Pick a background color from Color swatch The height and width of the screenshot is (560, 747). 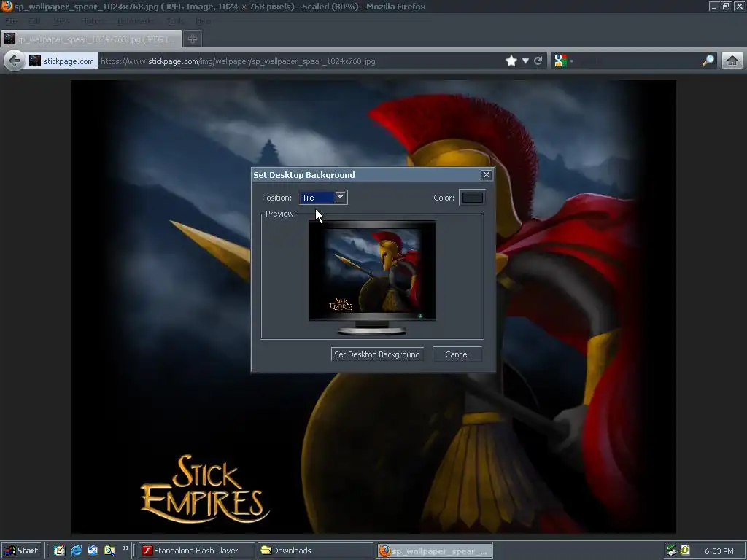472,197
